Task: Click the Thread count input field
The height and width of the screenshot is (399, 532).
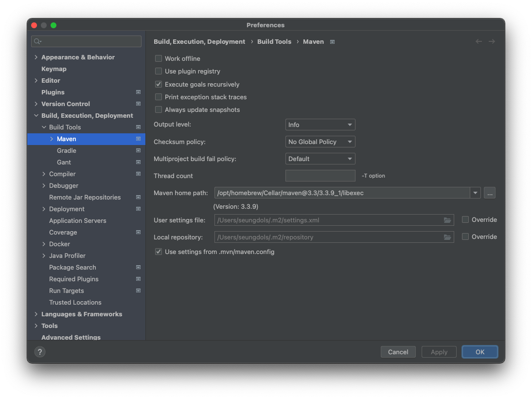Action: pyautogui.click(x=320, y=176)
